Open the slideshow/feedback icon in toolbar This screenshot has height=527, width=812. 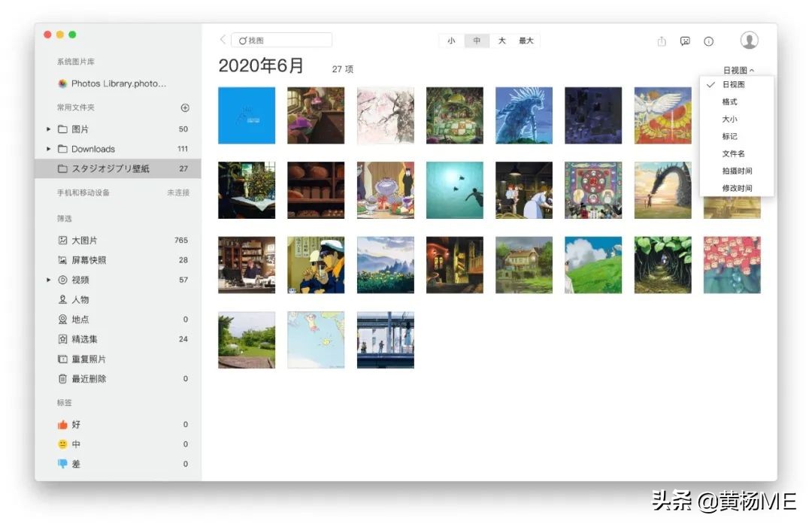(685, 41)
